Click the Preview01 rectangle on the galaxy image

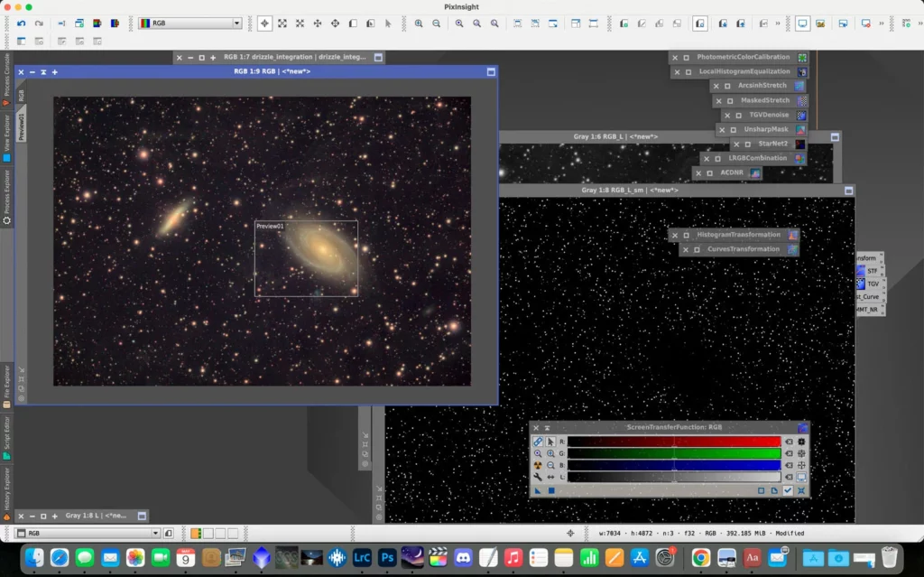pyautogui.click(x=306, y=258)
